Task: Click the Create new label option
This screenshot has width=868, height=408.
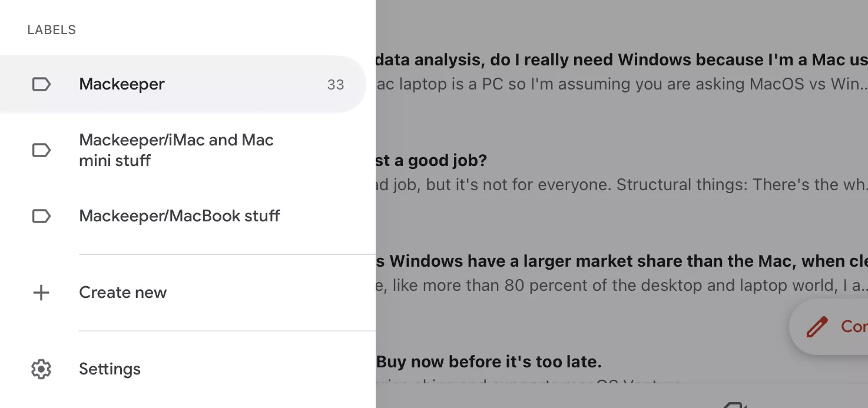Action: point(188,293)
